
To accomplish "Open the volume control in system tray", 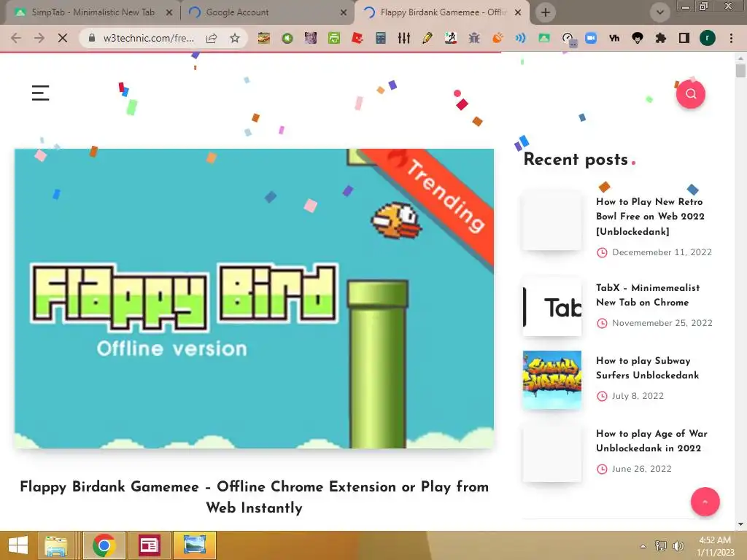I will (x=678, y=546).
